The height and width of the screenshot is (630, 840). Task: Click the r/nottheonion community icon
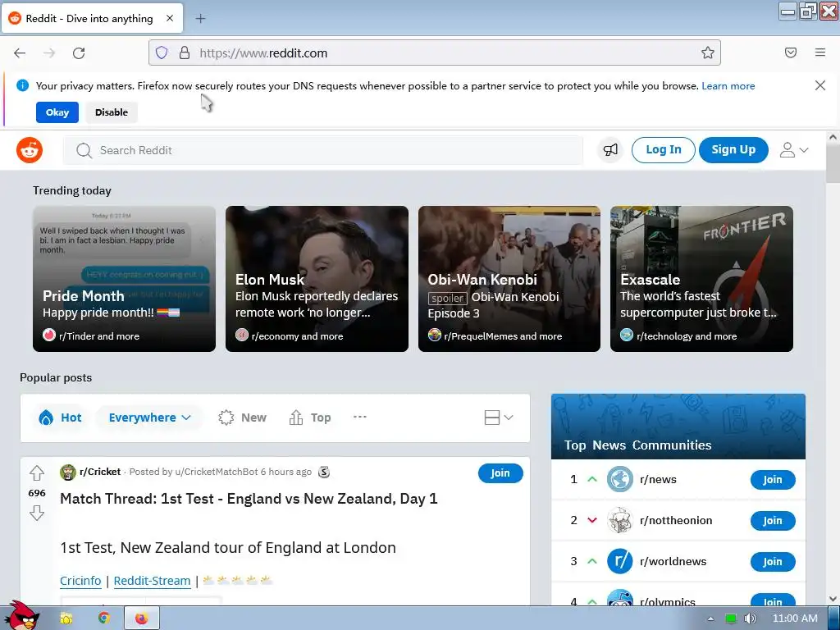pyautogui.click(x=620, y=520)
